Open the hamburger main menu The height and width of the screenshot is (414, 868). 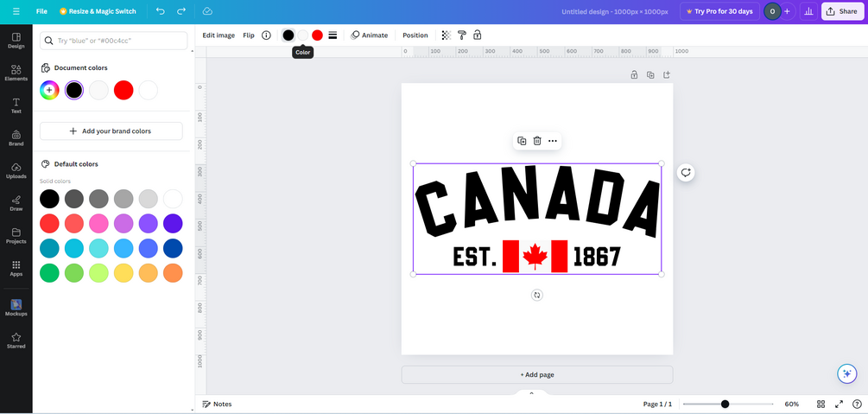point(16,11)
